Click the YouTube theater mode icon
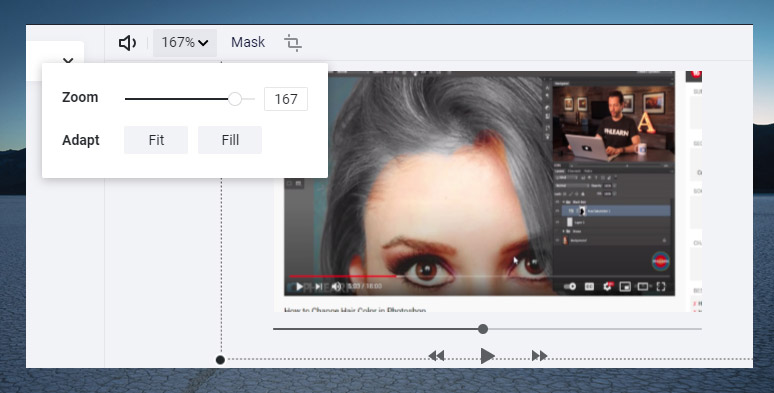Viewport: 774px width, 393px height. 643,286
